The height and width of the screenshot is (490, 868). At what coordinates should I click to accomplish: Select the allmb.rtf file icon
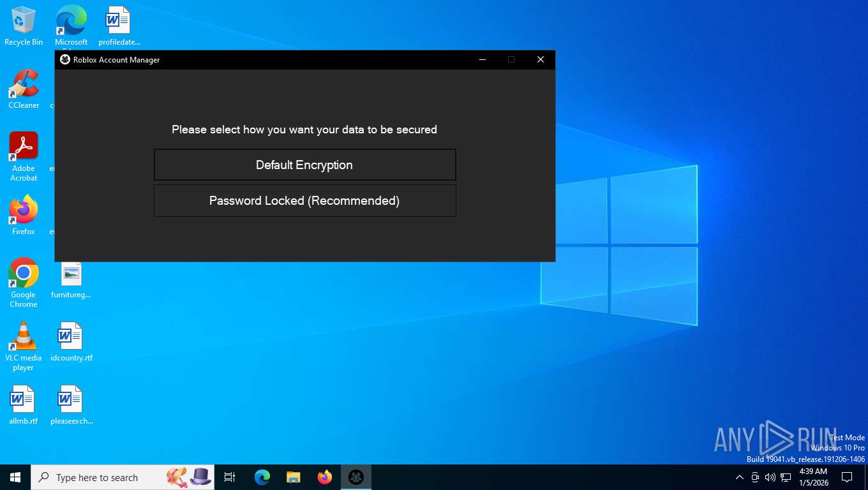(24, 405)
